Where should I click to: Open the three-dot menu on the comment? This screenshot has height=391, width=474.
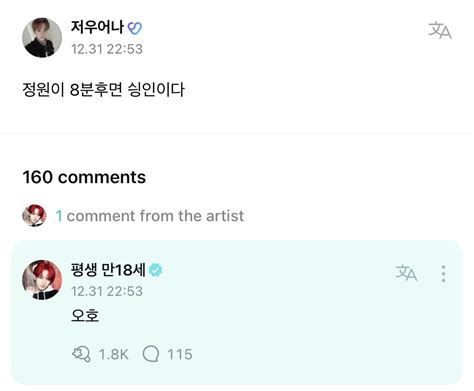(x=443, y=274)
